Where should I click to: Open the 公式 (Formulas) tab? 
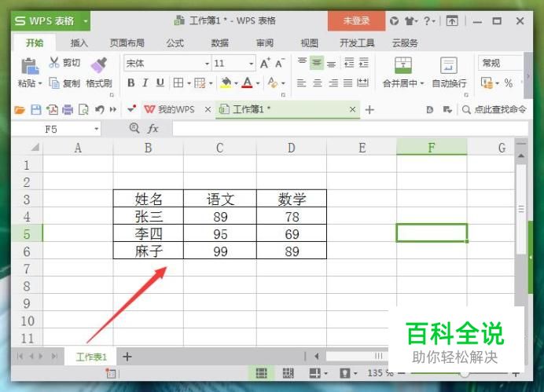175,43
